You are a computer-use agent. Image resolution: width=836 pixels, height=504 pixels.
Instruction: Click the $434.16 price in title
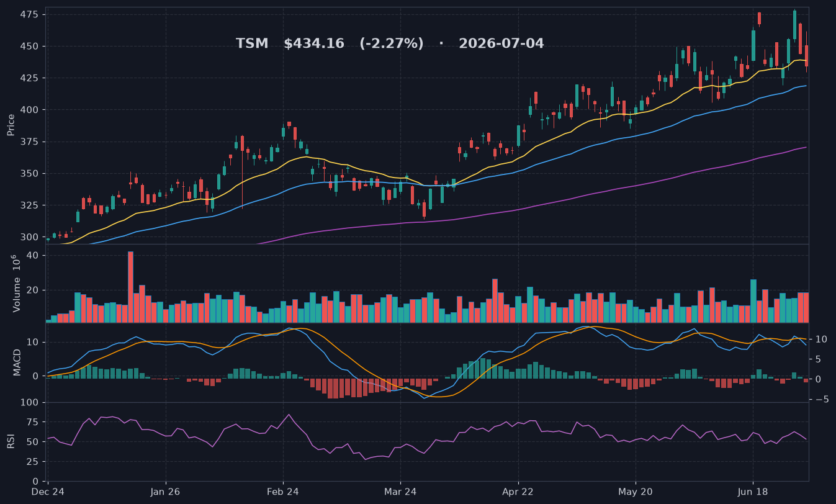(314, 43)
